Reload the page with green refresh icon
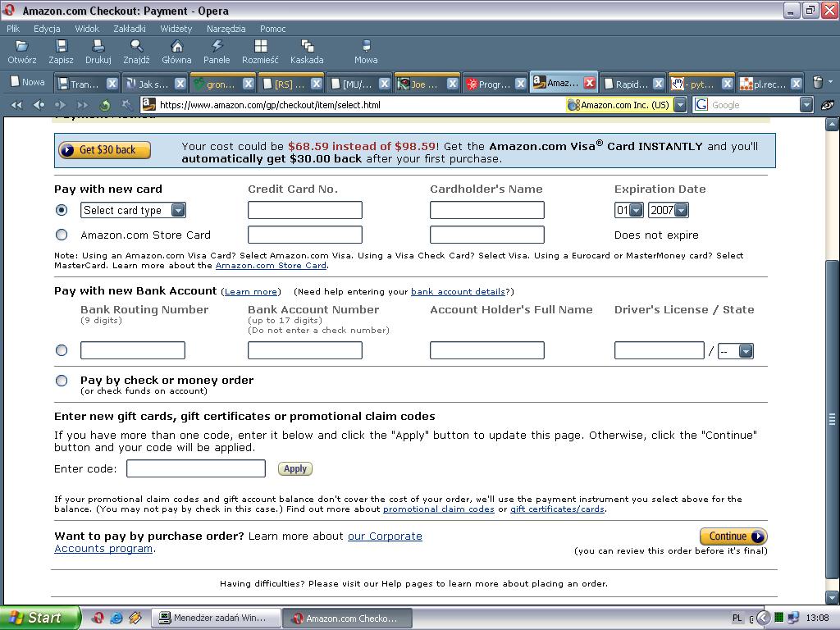840x630 pixels. tap(105, 105)
